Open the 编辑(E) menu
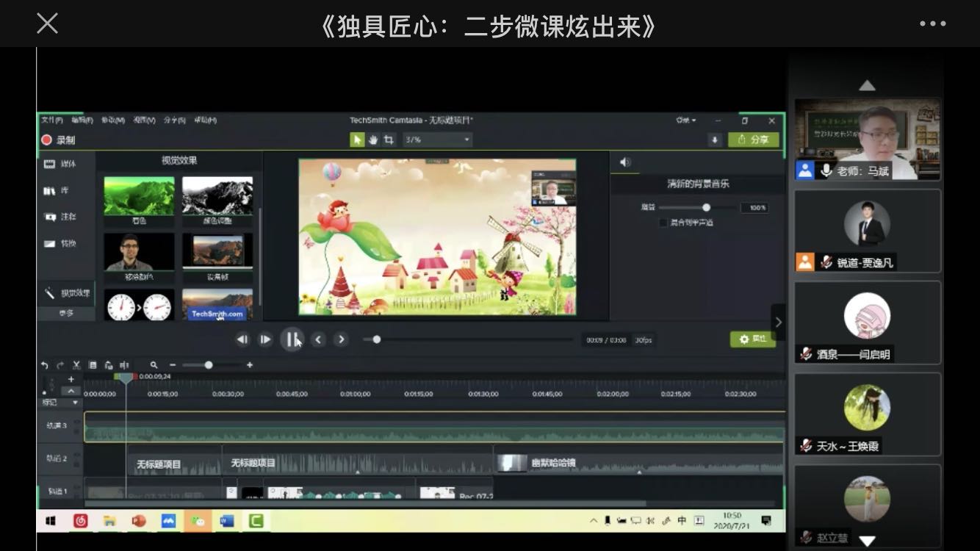Screen dimensions: 980x551 [82, 120]
